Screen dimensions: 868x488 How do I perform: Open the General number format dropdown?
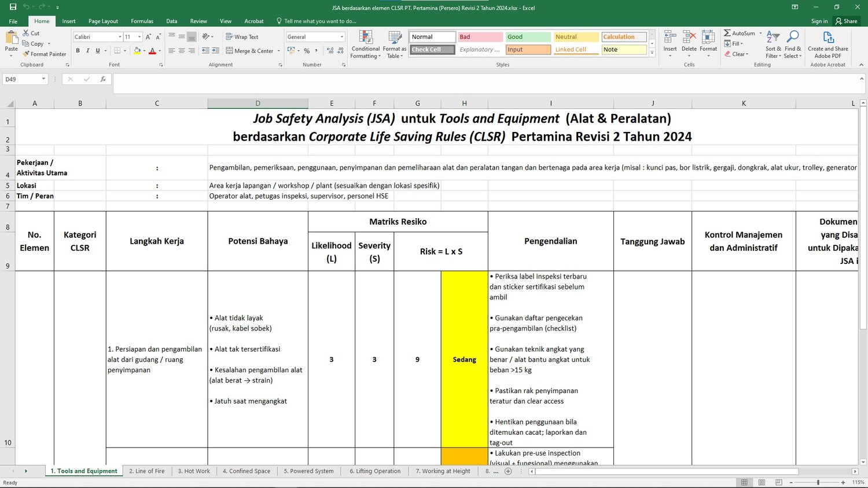[x=342, y=36]
